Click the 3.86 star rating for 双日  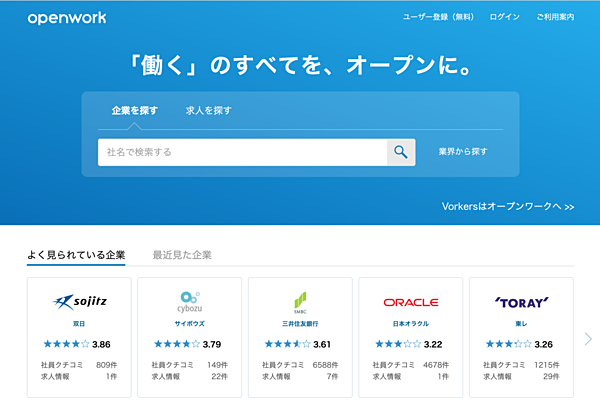tap(79, 344)
